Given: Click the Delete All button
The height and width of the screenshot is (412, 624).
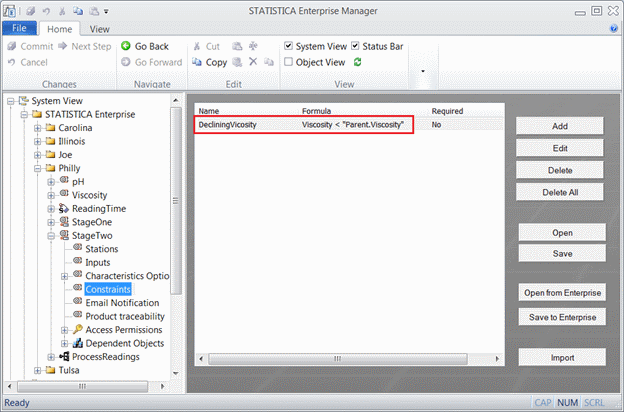Looking at the screenshot, I should pyautogui.click(x=560, y=192).
